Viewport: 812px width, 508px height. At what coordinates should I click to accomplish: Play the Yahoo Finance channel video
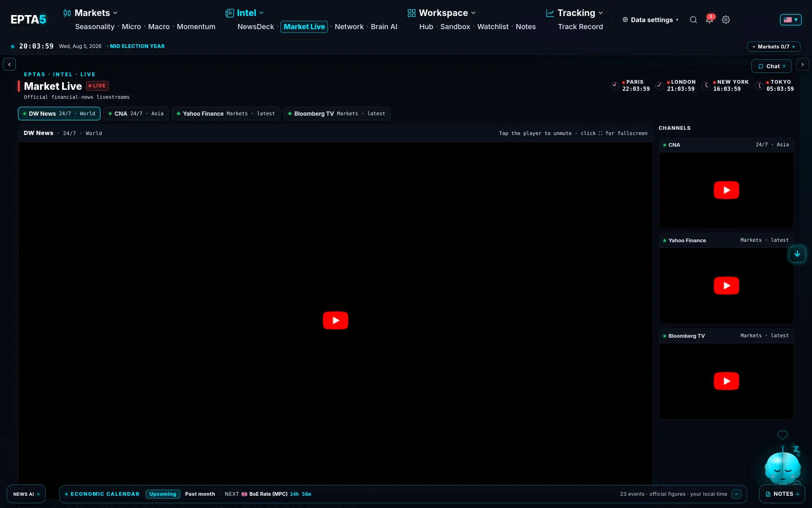726,286
